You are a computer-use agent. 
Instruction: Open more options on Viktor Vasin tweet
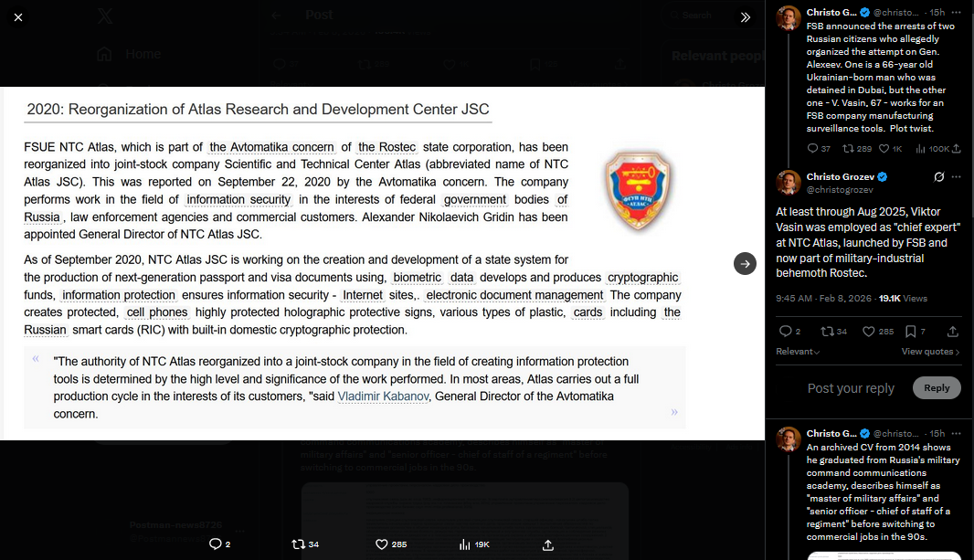(956, 177)
